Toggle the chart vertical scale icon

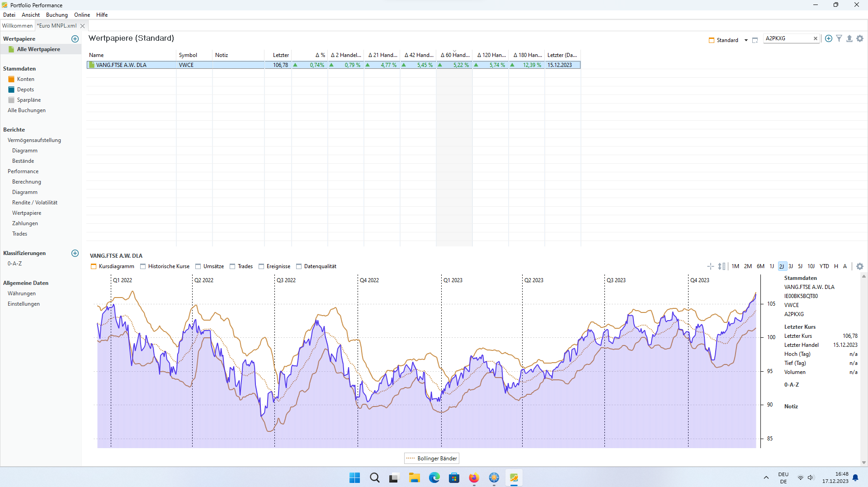(x=722, y=266)
